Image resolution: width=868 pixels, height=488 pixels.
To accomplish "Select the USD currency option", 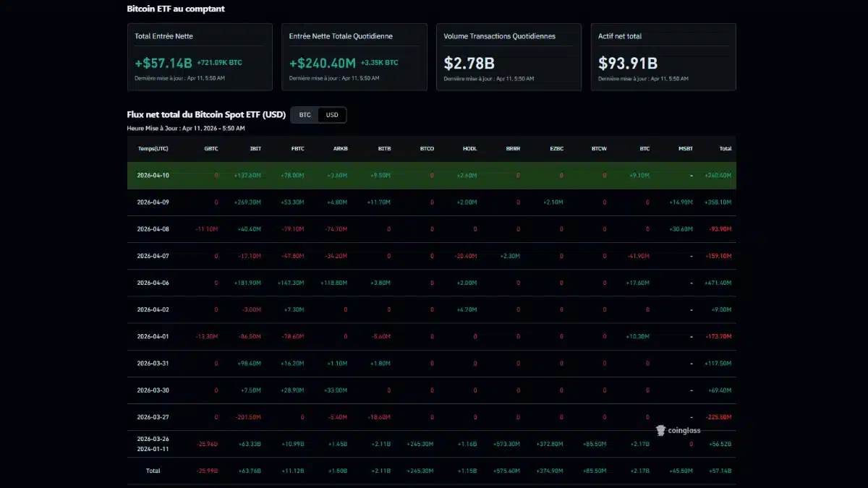I will 332,114.
